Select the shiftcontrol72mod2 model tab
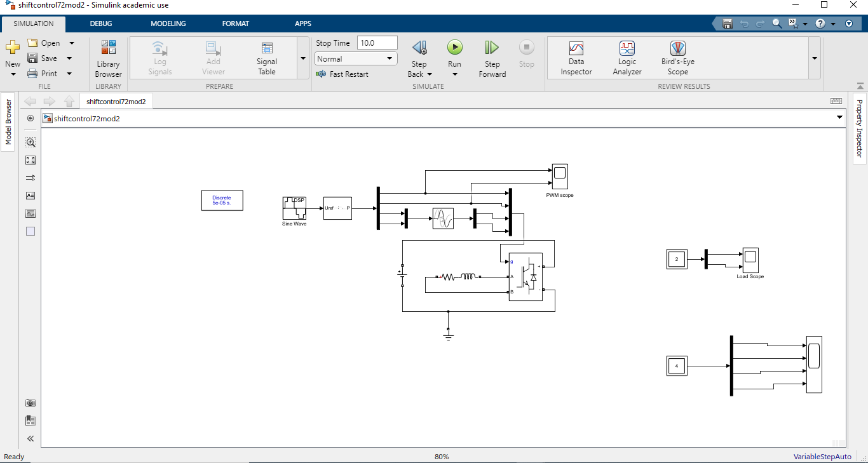 tap(116, 101)
